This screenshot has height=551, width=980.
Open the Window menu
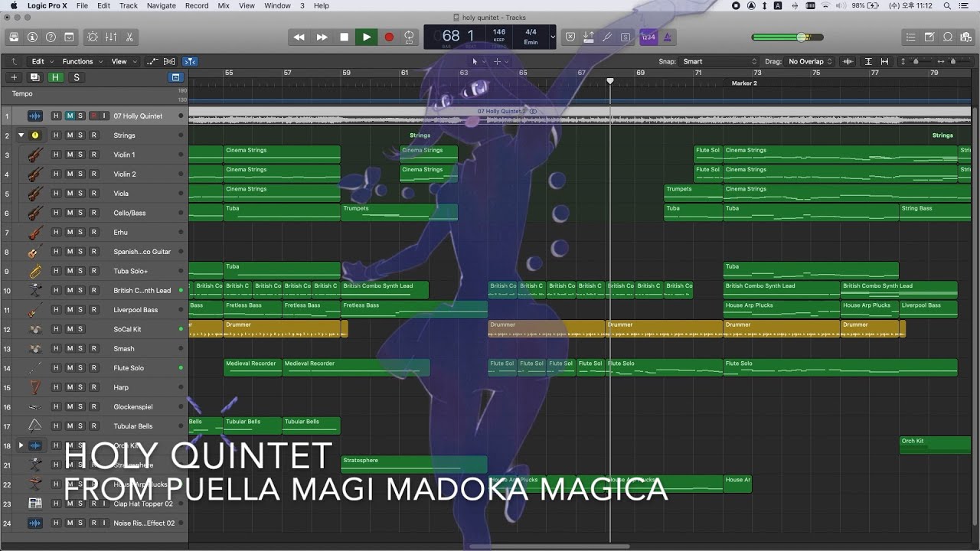tap(277, 5)
